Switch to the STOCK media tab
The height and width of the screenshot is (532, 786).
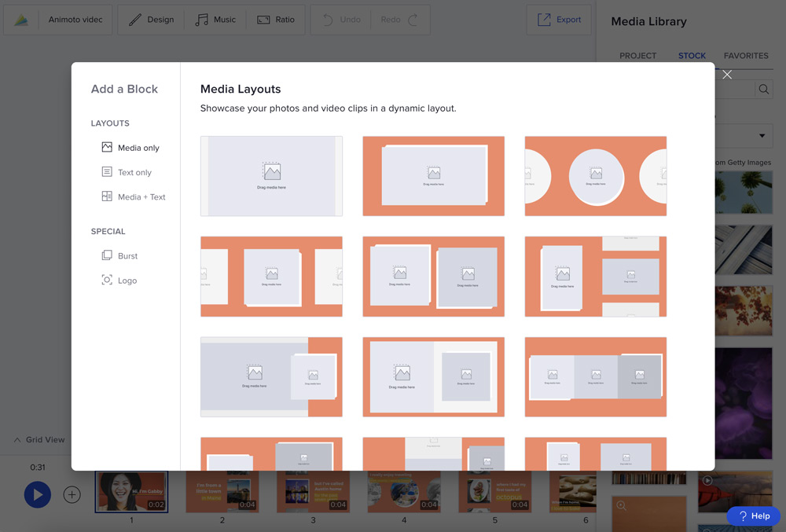(692, 56)
